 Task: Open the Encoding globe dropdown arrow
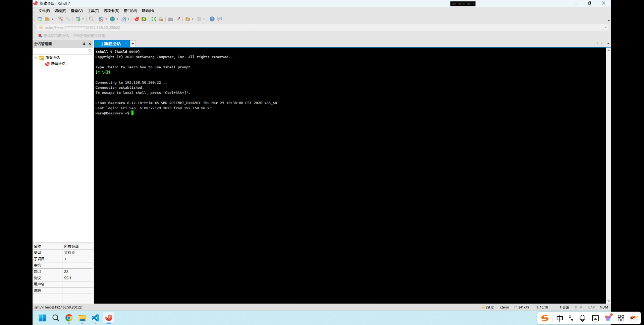tap(117, 19)
